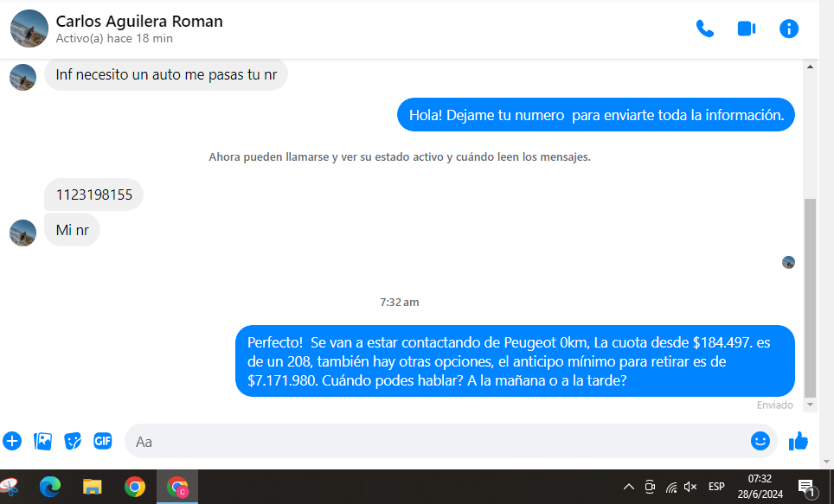834x504 pixels.
Task: Click the small seen-by avatar indicator
Action: click(x=788, y=262)
